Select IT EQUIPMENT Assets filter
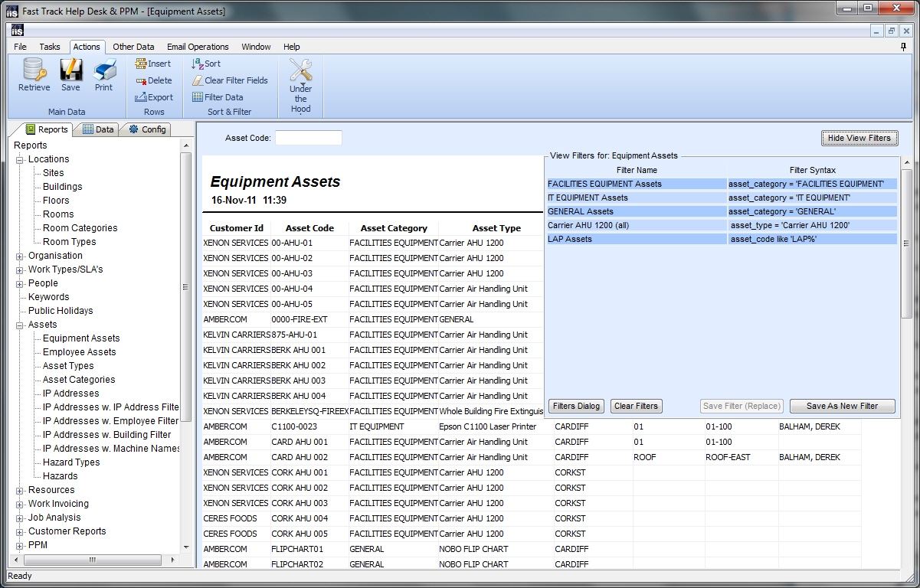Screen dimensions: 920x588 click(722, 198)
